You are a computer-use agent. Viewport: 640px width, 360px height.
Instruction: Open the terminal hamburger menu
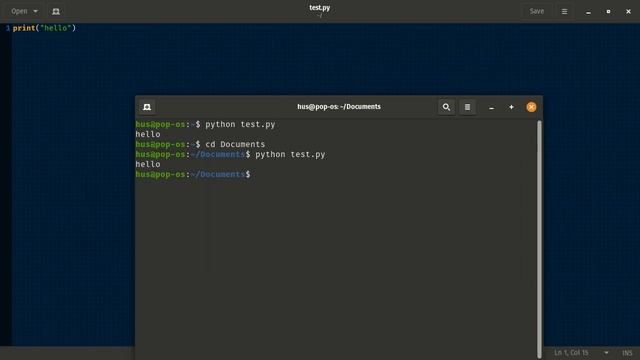[x=467, y=107]
